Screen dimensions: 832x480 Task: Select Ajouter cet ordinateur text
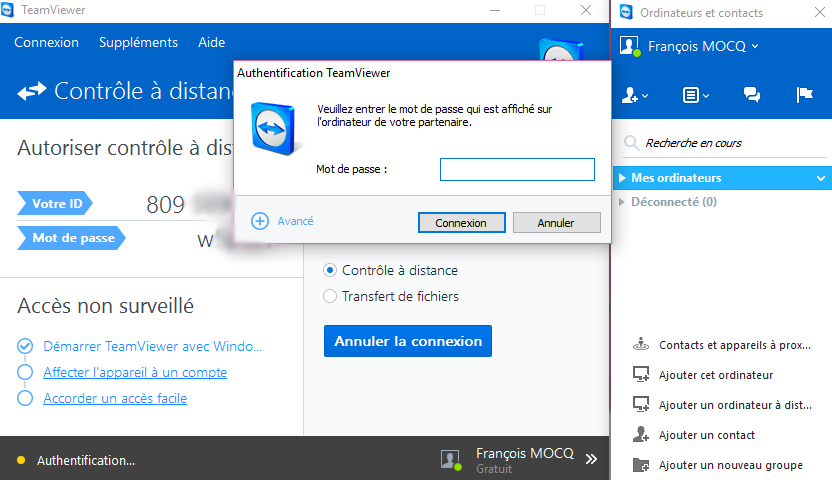(716, 375)
